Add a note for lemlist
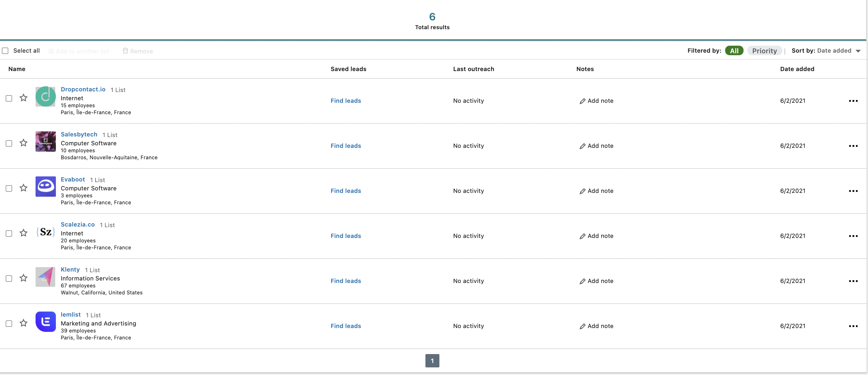 click(596, 326)
